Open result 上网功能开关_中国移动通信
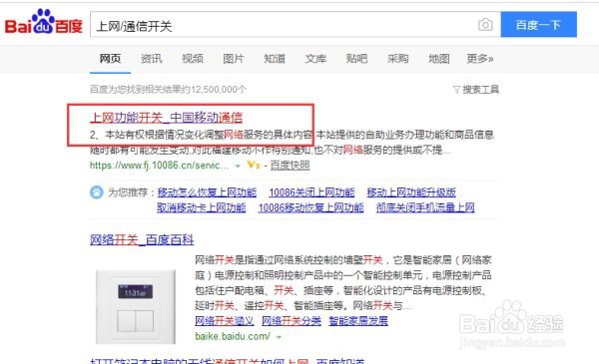Screen dimensions: 599x364 [166, 118]
